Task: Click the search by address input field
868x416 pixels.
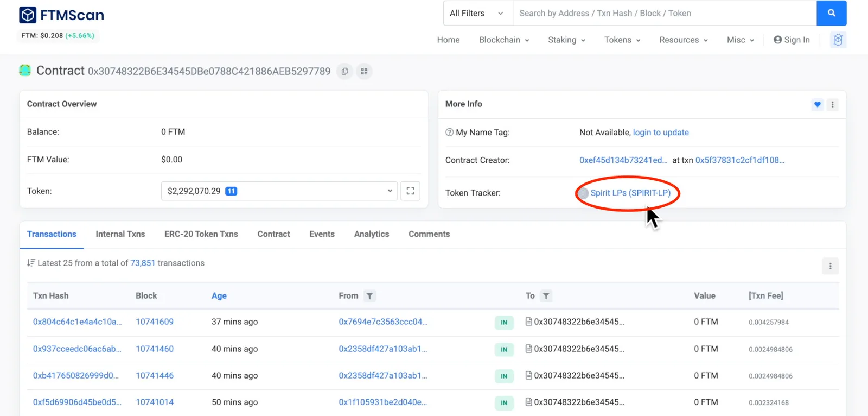Action: click(665, 13)
